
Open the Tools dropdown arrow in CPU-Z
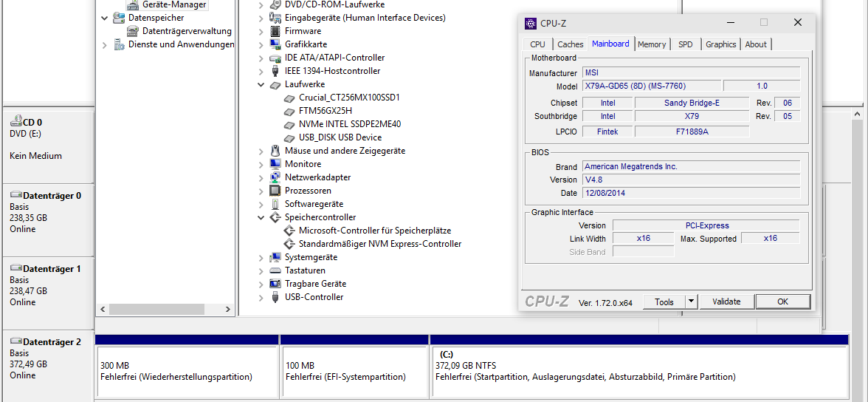tap(691, 301)
